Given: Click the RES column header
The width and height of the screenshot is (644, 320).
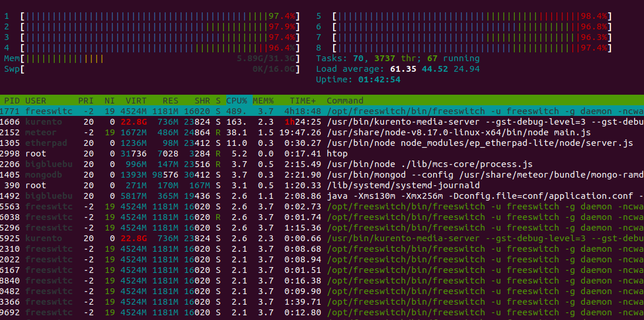Looking at the screenshot, I should (x=170, y=101).
